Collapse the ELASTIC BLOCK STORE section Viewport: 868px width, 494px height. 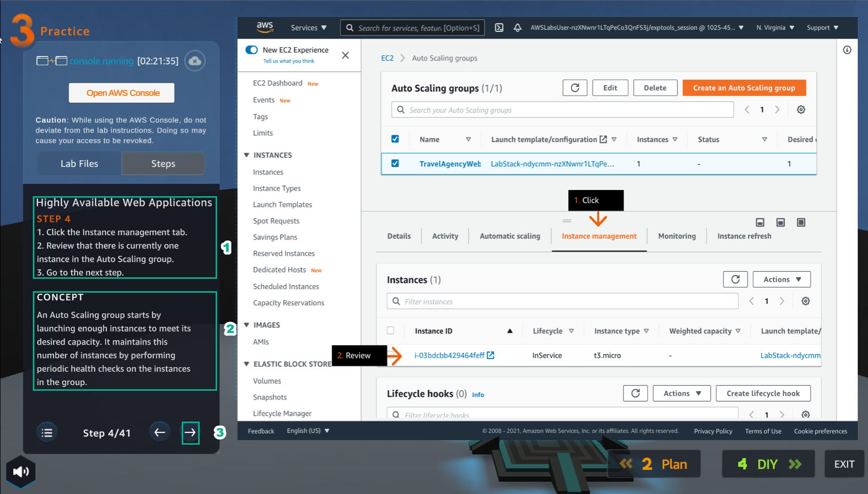pyautogui.click(x=246, y=364)
